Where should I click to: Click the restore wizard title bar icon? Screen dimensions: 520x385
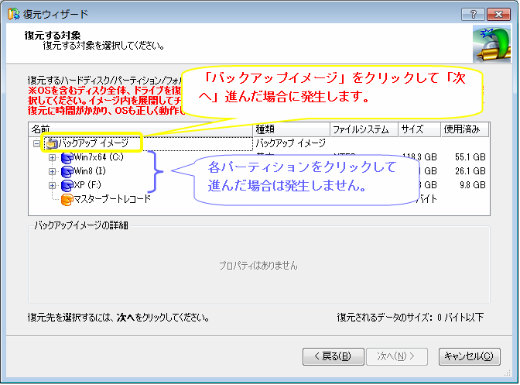coord(14,14)
